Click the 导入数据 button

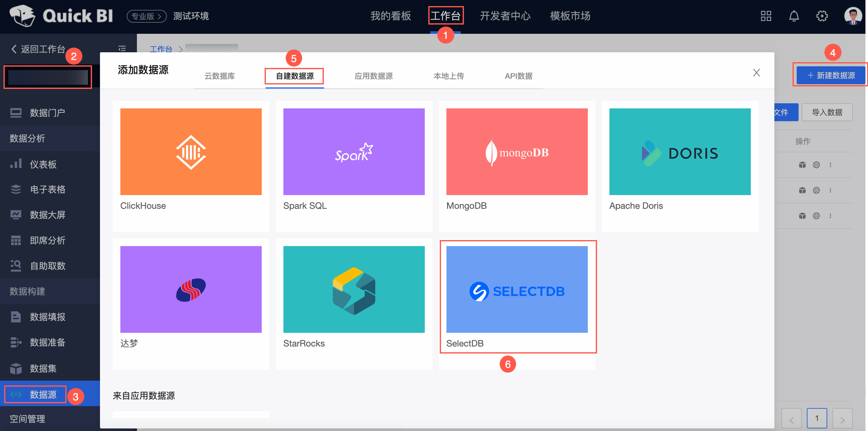click(827, 112)
